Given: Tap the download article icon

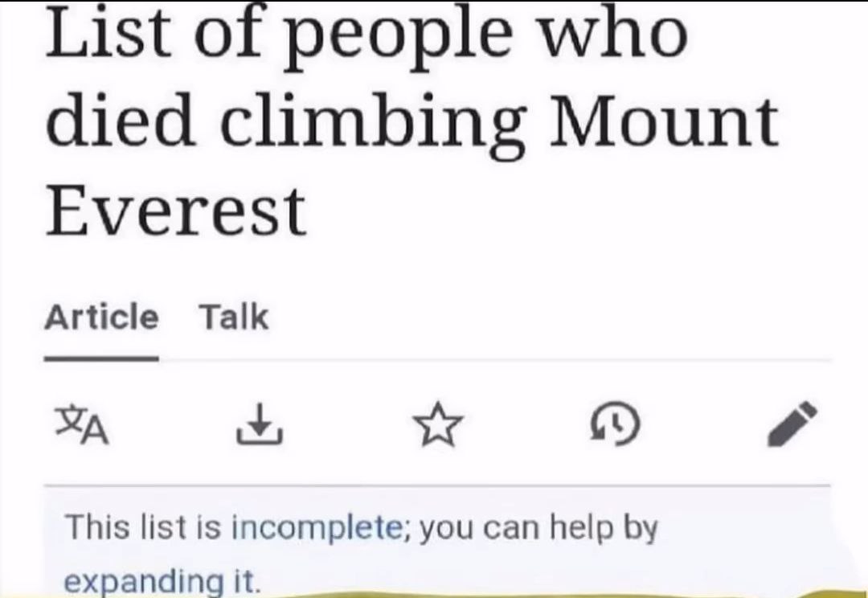Looking at the screenshot, I should coord(260,424).
